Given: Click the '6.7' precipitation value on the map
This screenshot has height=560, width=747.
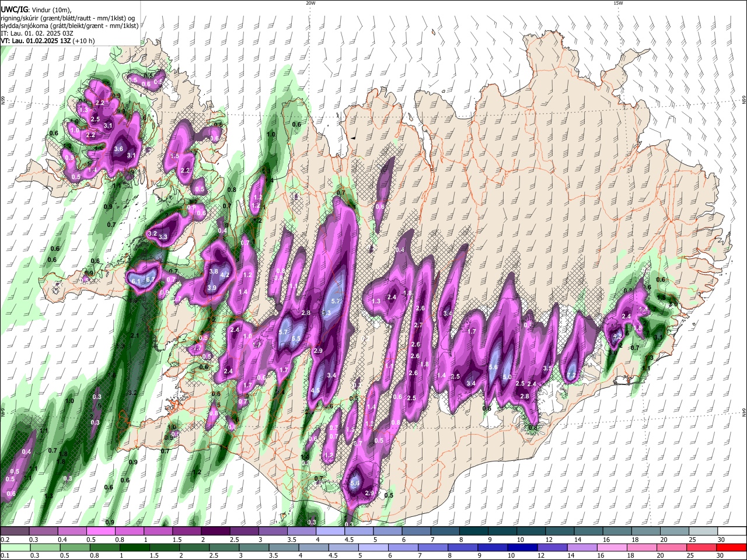Looking at the screenshot, I should [151, 280].
